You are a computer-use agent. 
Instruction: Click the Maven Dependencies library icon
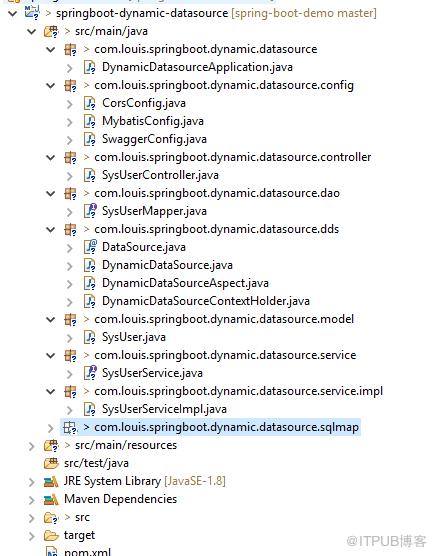click(51, 500)
